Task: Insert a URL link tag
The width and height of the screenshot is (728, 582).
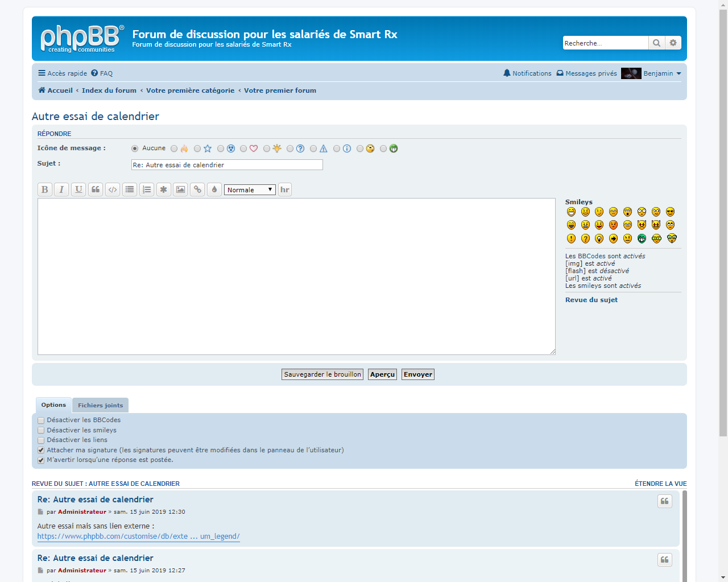Action: point(197,189)
